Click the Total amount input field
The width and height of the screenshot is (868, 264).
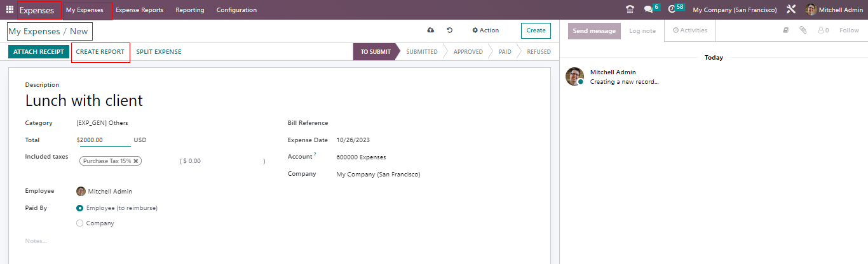(x=104, y=140)
